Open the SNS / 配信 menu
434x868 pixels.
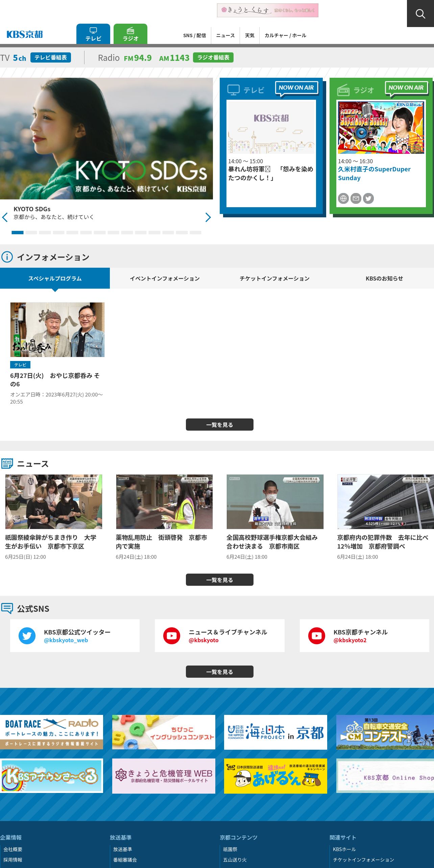pos(194,35)
